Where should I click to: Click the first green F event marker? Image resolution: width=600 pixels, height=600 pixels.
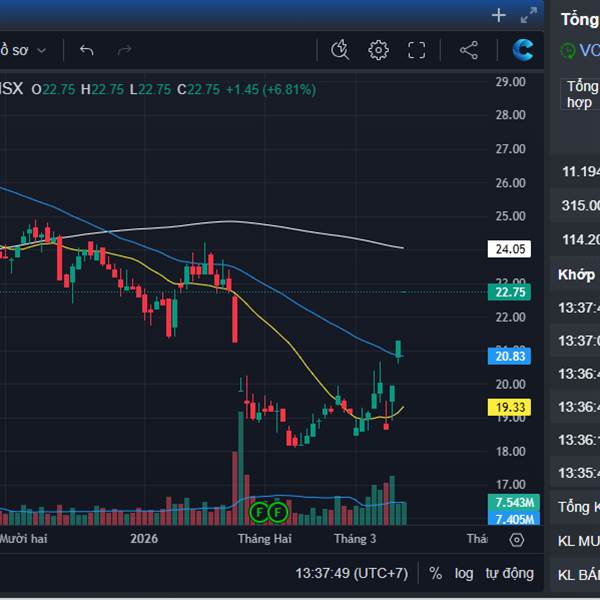click(259, 512)
